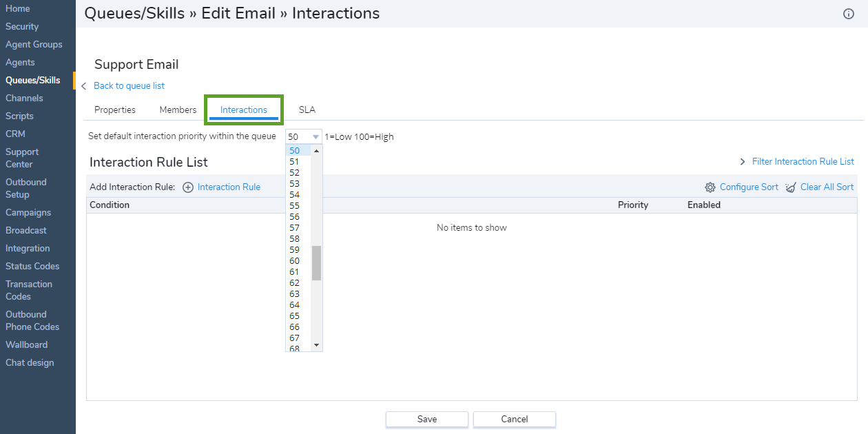Image resolution: width=868 pixels, height=434 pixels.
Task: Click the plus icon beside Interaction Rule
Action: (x=188, y=187)
